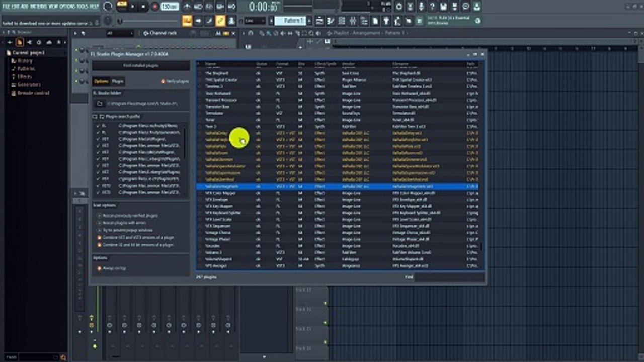Open History folder in Browser
Image resolution: width=644 pixels, height=362 pixels.
tap(25, 61)
